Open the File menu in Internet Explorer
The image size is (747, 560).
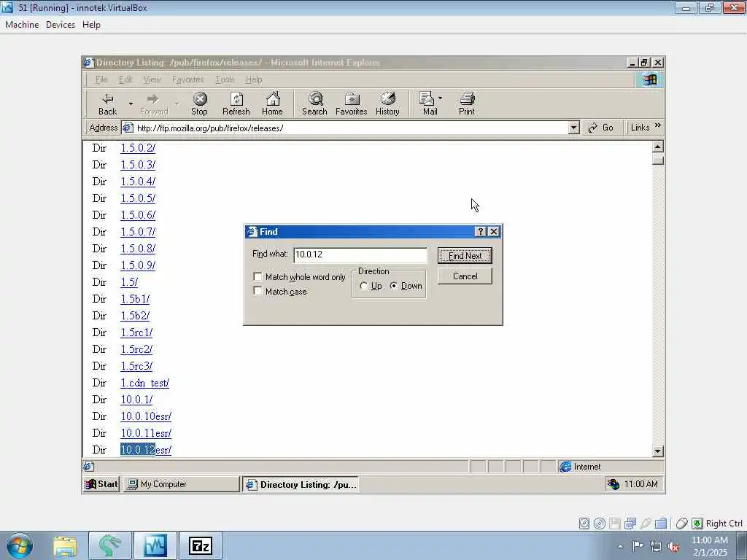point(101,79)
